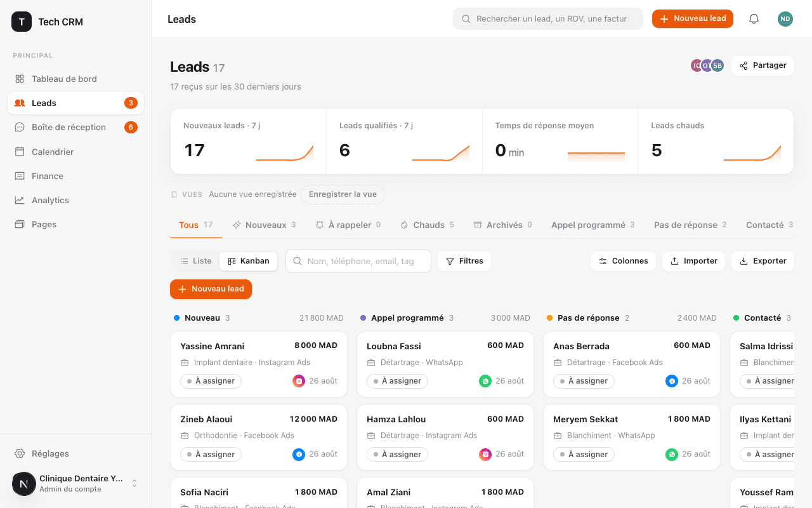
Task: Click WhatsApp icon on Loubna Fassi card
Action: pyautogui.click(x=485, y=381)
